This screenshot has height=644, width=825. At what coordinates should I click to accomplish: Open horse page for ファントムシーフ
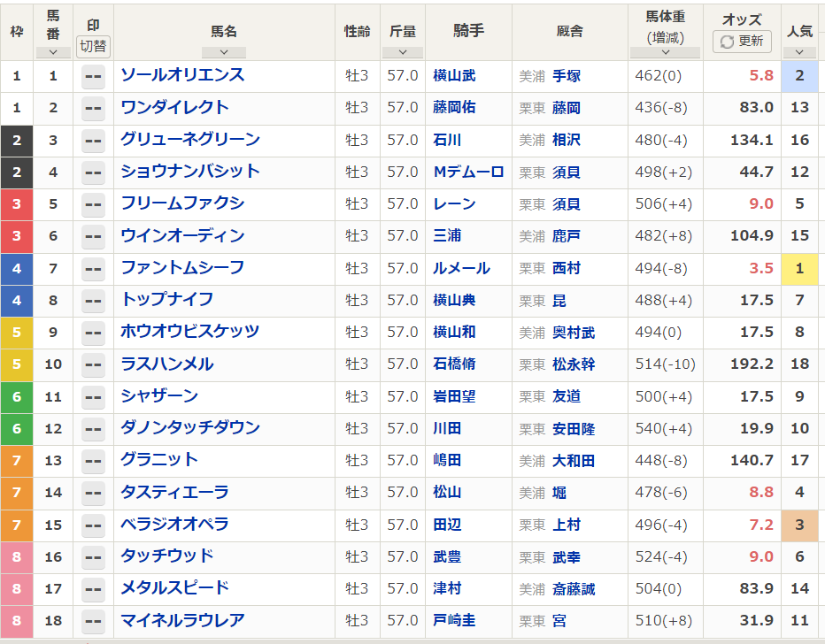pyautogui.click(x=182, y=268)
